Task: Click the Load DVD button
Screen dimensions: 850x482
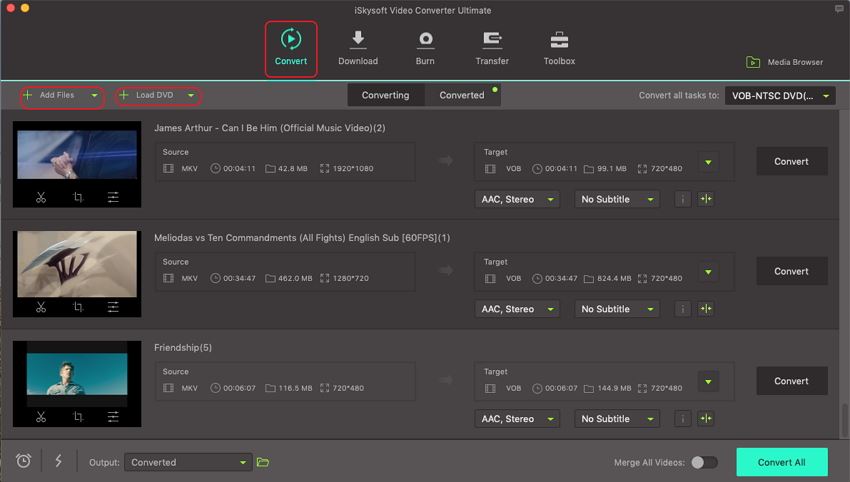Action: [147, 95]
